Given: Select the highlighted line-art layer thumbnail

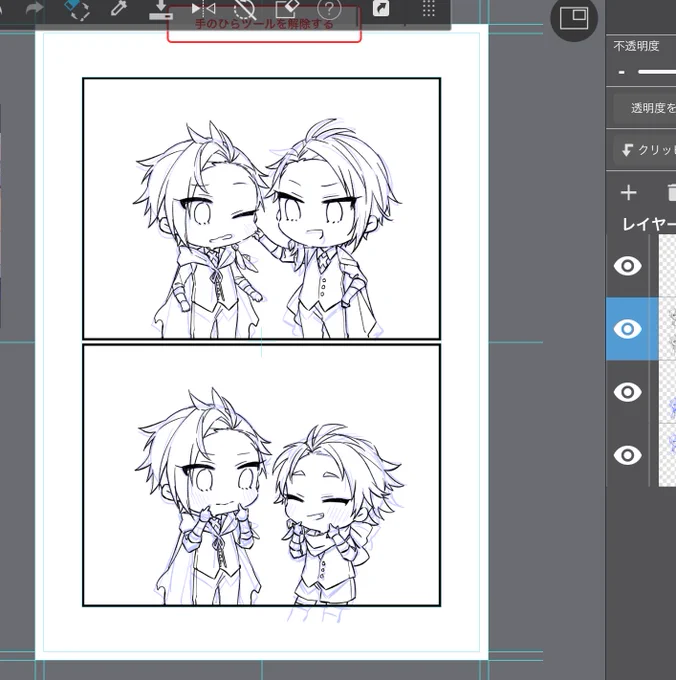Looking at the screenshot, I should click(667, 329).
